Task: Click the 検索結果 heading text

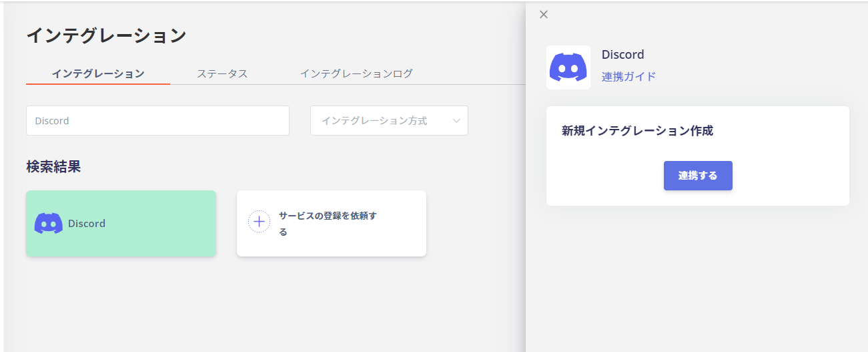Action: 53,167
